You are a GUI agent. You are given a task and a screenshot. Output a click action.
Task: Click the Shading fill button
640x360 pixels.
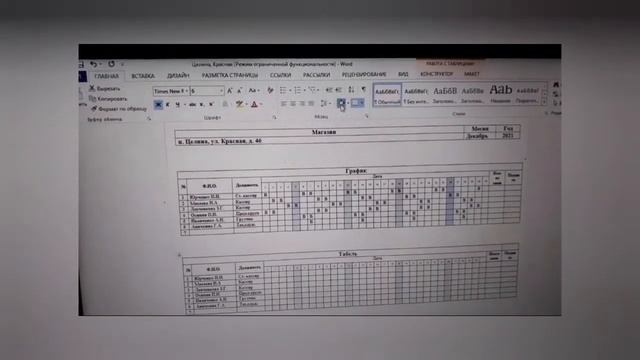[x=341, y=103]
